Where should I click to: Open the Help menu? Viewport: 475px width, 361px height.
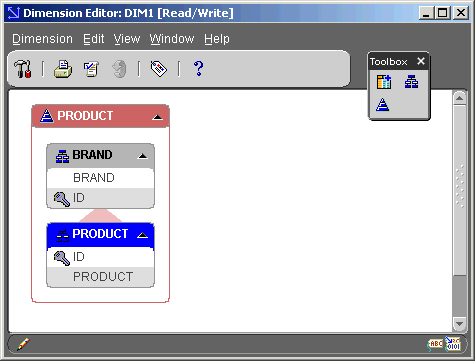(217, 39)
